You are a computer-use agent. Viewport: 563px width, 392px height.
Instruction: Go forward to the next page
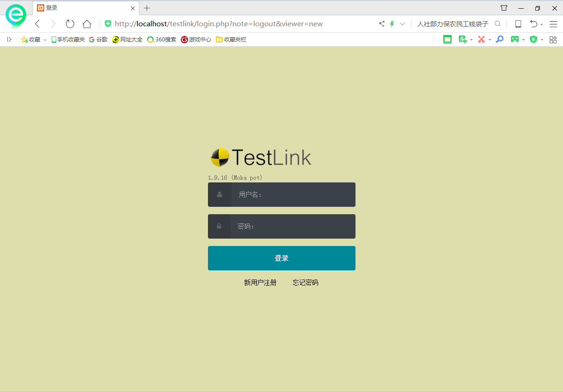pos(53,24)
